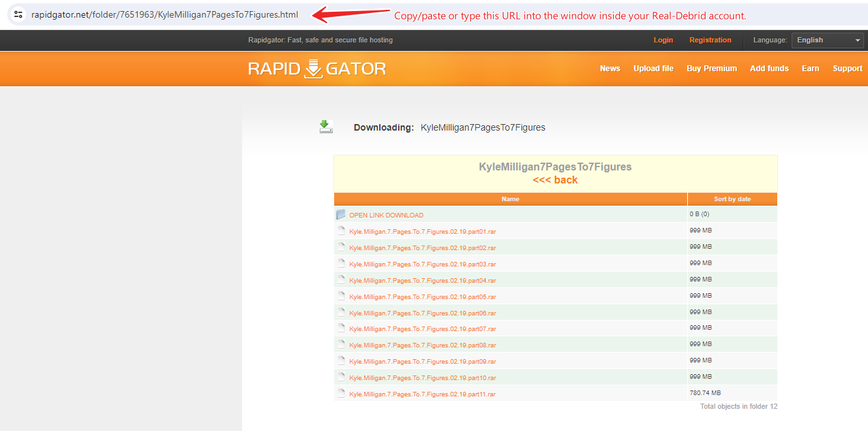868x431 pixels.
Task: Click the file icon for part08.rar
Action: (x=341, y=344)
